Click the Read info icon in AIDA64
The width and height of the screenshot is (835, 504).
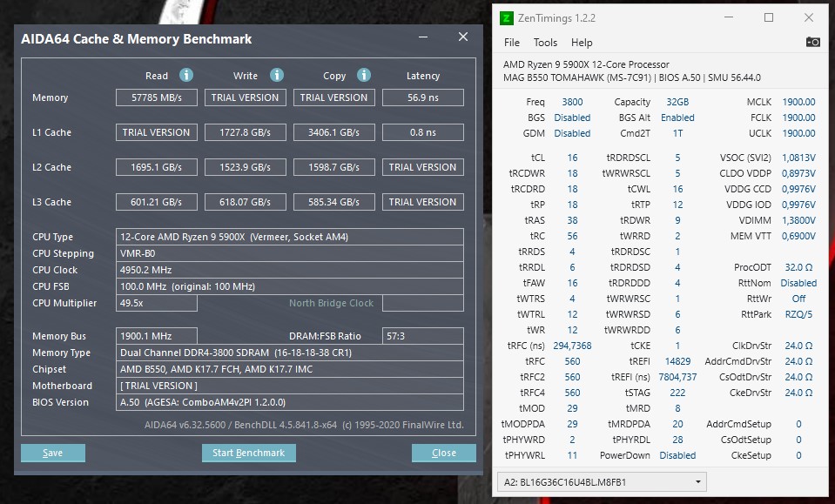[x=185, y=75]
